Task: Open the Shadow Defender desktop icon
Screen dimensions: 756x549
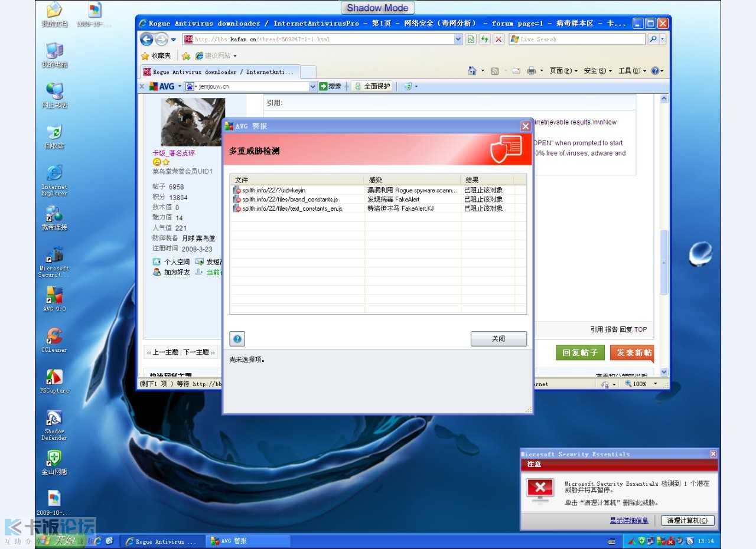Action: pos(54,424)
